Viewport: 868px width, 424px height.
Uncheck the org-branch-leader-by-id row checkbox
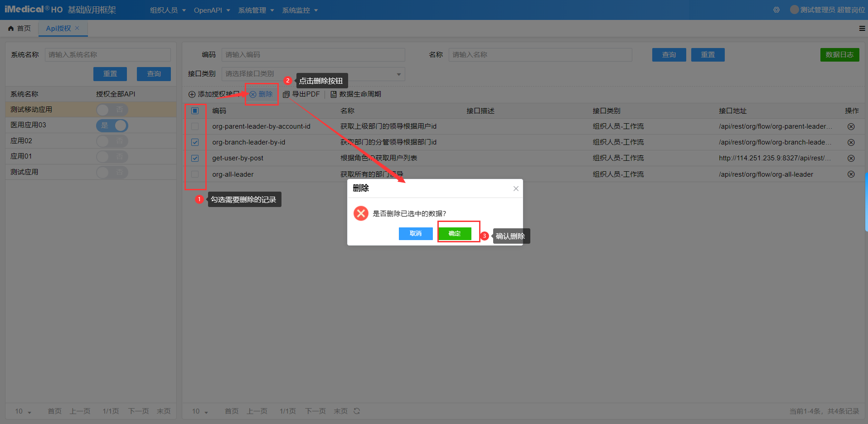(x=195, y=142)
